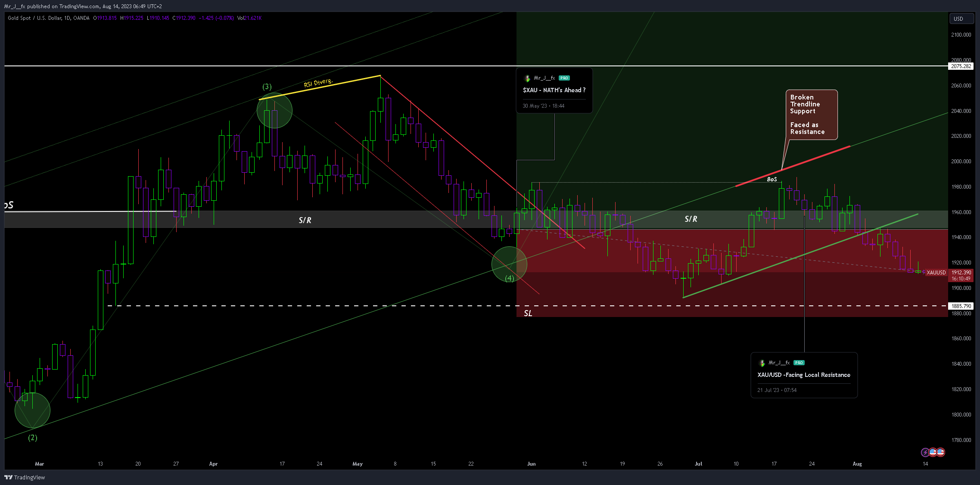Click the 'SL' stop loss label
The width and height of the screenshot is (980, 485).
click(528, 314)
